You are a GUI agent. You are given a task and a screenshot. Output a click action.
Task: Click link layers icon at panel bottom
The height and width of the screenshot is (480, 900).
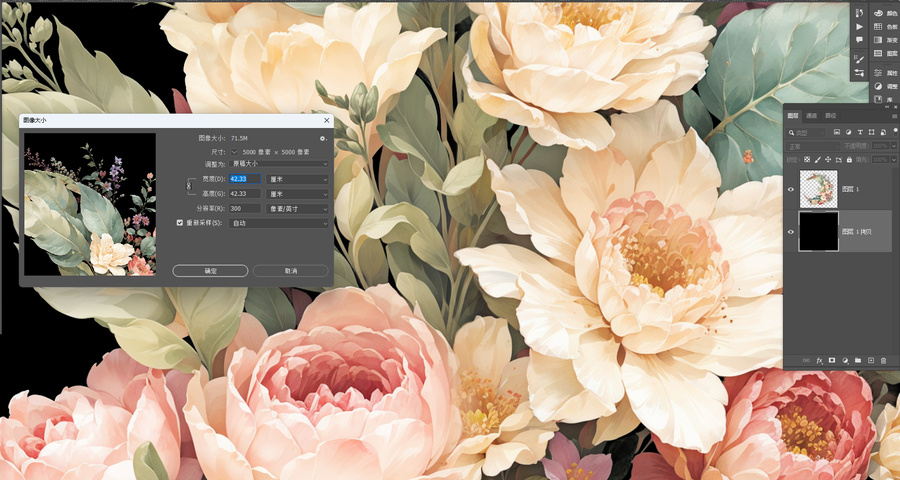806,361
